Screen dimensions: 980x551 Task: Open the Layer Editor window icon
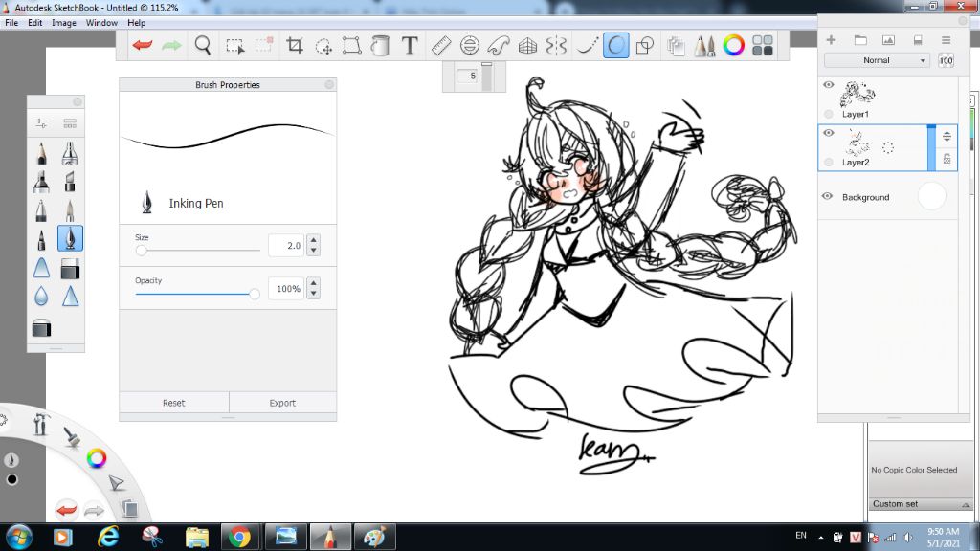click(675, 46)
